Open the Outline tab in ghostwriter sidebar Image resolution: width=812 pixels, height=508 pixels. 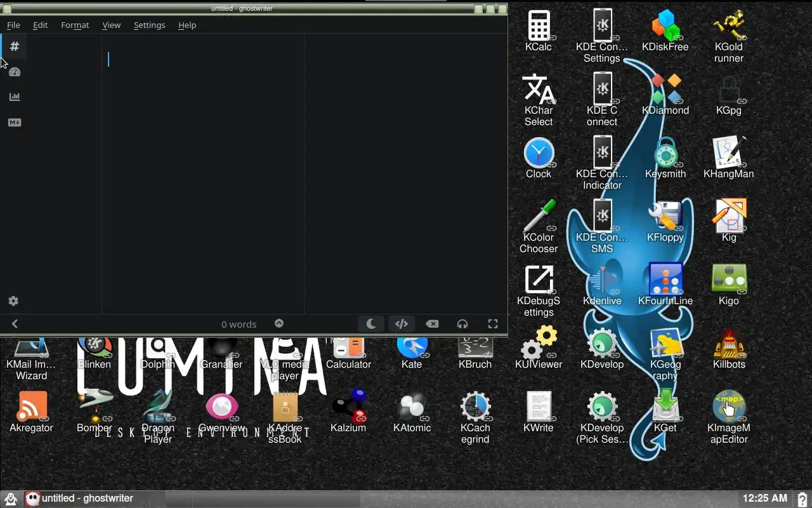(x=15, y=46)
